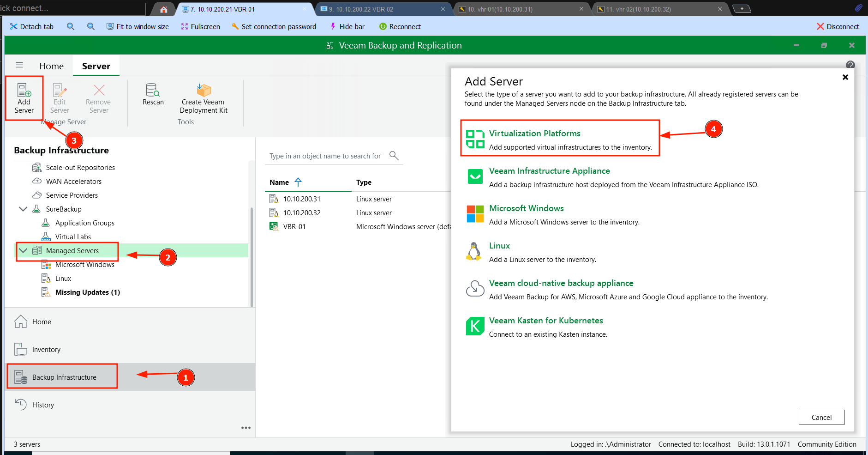Switch to the 10.10.200.21-VBR-01 tab
Screen dimensions: 868x455
click(x=244, y=9)
